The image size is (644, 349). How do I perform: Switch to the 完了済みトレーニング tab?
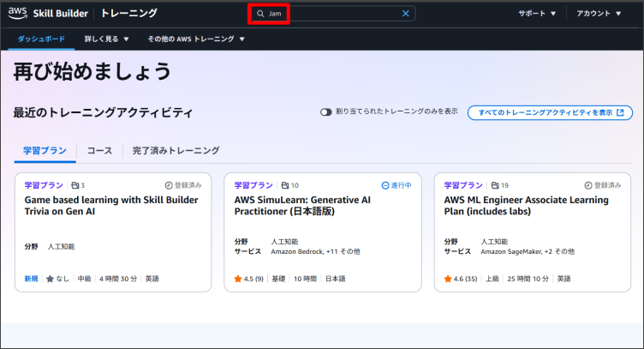click(x=176, y=150)
